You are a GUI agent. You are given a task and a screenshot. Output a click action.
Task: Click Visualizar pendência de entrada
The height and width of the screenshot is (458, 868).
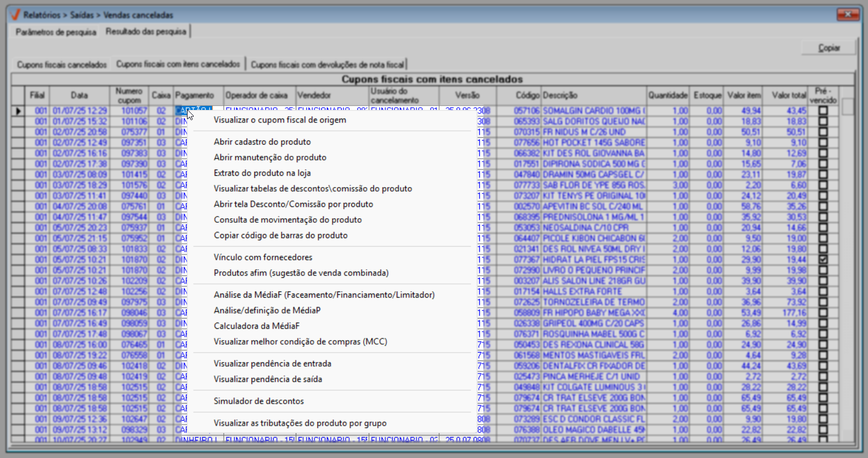(x=273, y=364)
